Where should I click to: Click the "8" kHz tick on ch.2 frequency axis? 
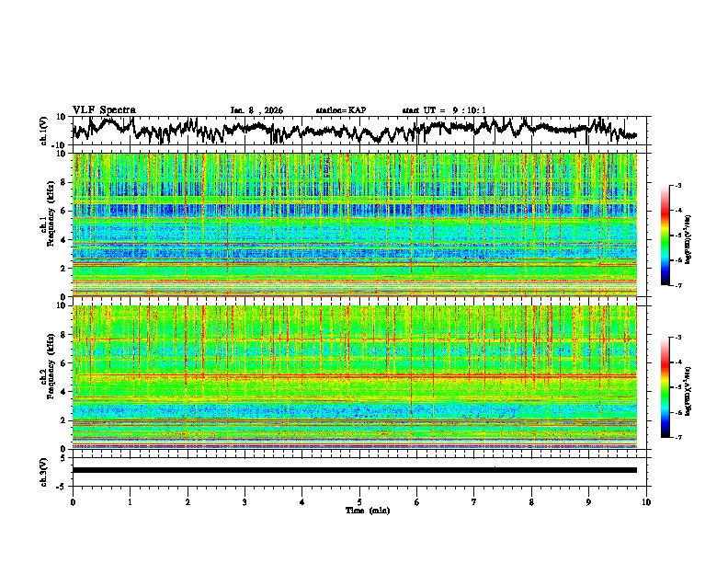[64, 335]
